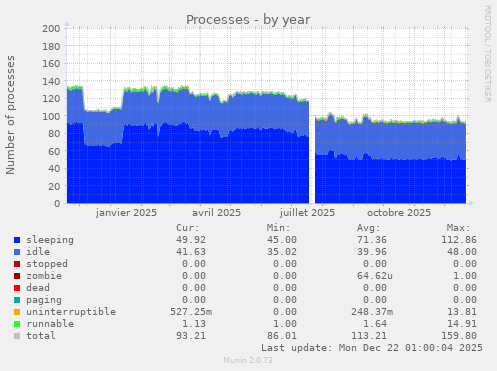Click the dead legend color swatch
The height and width of the screenshot is (371, 497).
[17, 288]
